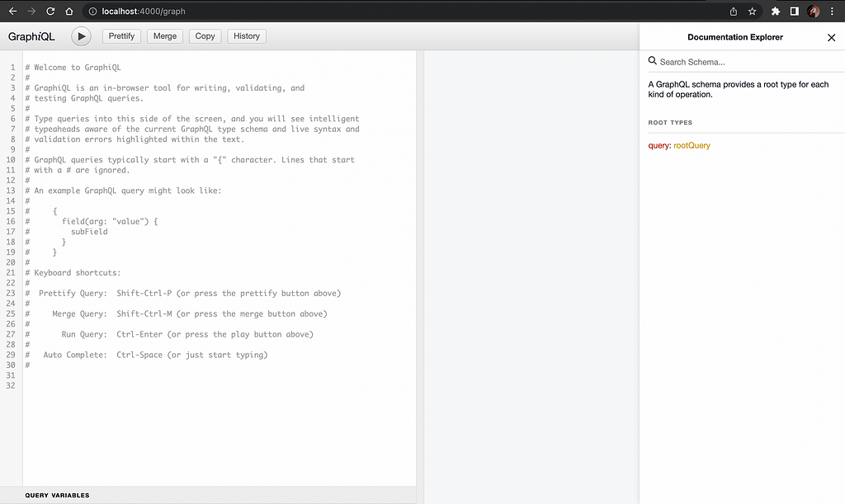Open the browser extensions menu
Viewport: 845px width, 504px height.
pyautogui.click(x=776, y=12)
